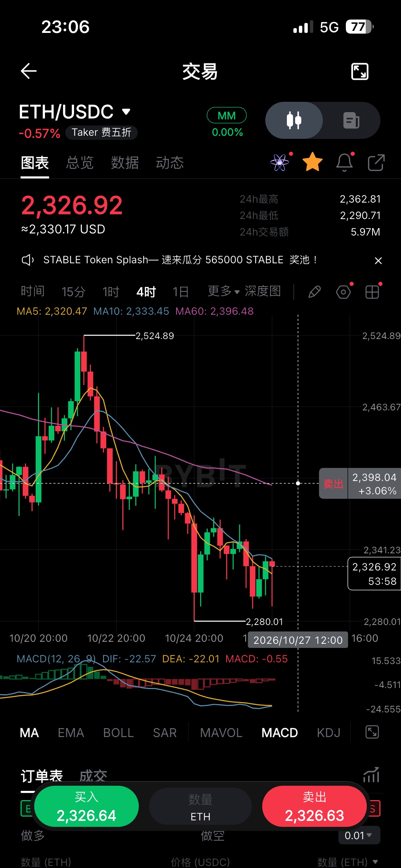Switch to the 总览 tab
This screenshot has height=868, width=401.
80,162
